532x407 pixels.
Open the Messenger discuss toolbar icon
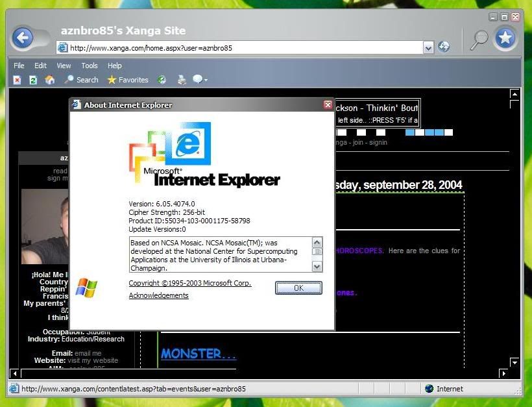(x=197, y=79)
